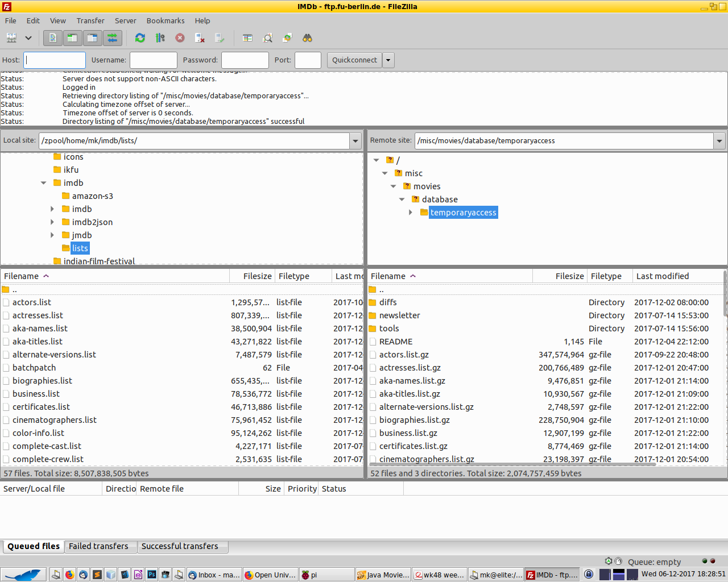728x582 pixels.
Task: Select local file batchpatch
Action: (x=182, y=368)
